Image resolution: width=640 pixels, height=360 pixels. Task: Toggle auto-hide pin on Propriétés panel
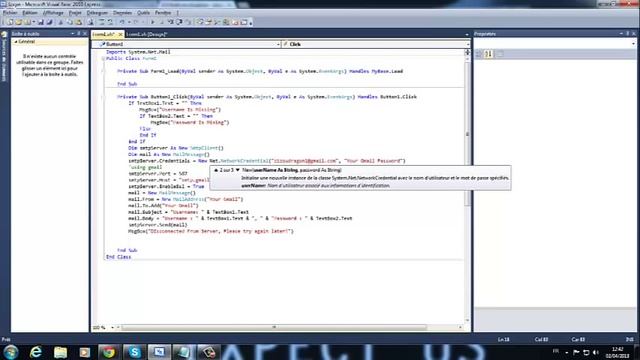coord(627,33)
